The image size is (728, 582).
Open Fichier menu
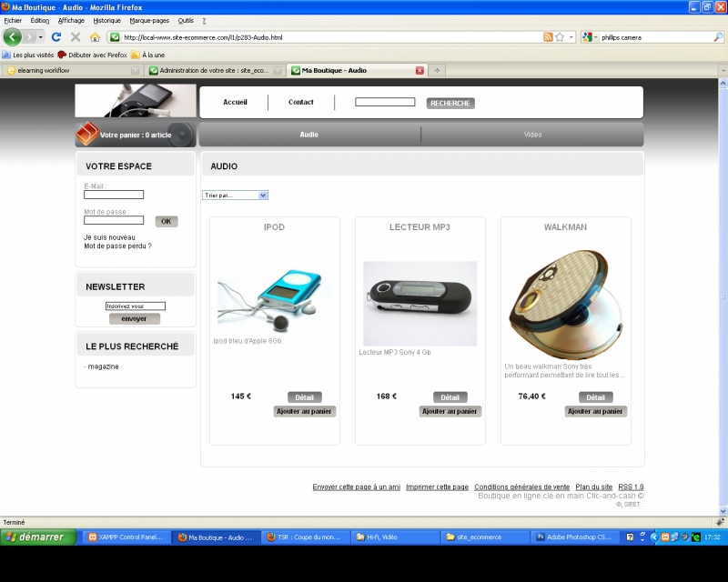click(13, 20)
